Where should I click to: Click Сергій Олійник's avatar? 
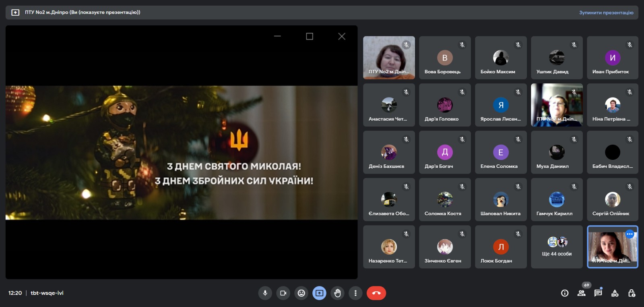click(613, 199)
